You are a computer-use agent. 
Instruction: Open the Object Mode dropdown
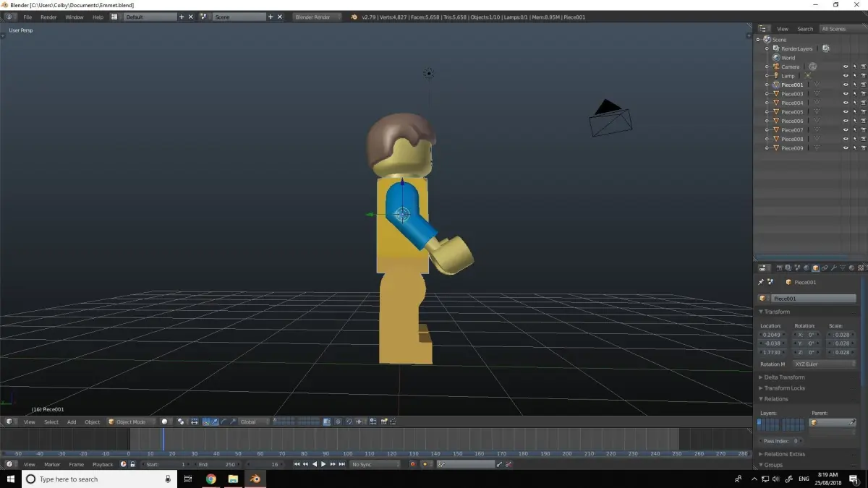click(x=131, y=421)
